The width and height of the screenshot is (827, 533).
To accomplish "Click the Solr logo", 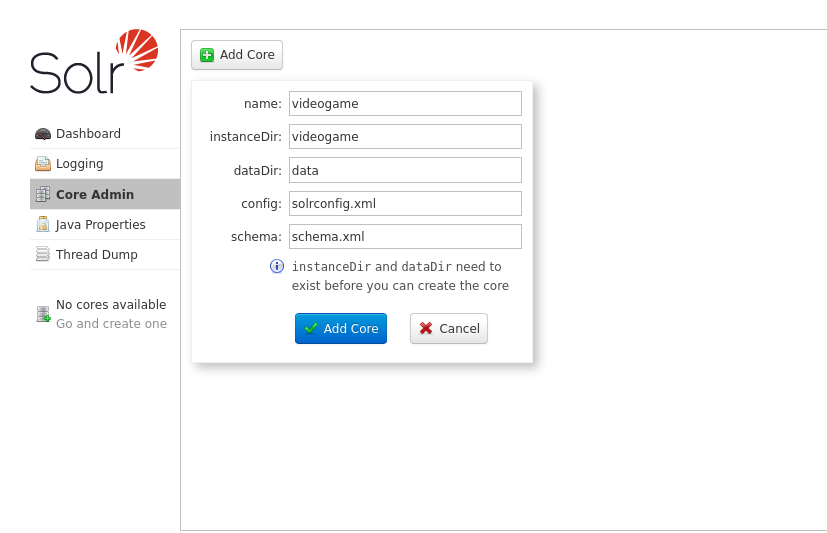I will tap(93, 63).
